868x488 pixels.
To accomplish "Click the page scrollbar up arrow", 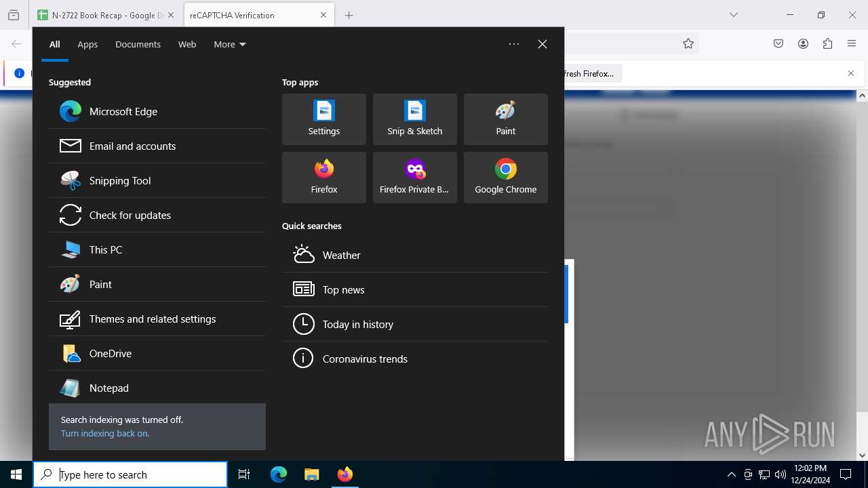I will click(x=862, y=96).
